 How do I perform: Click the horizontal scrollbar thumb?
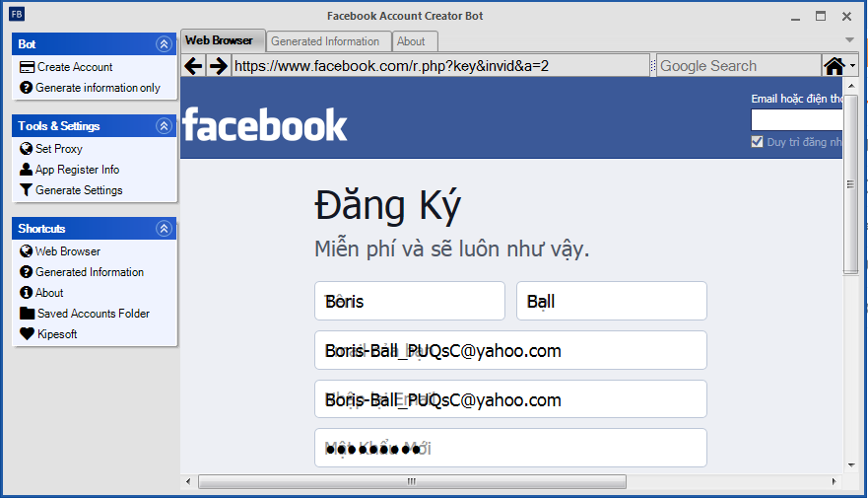coord(412,481)
